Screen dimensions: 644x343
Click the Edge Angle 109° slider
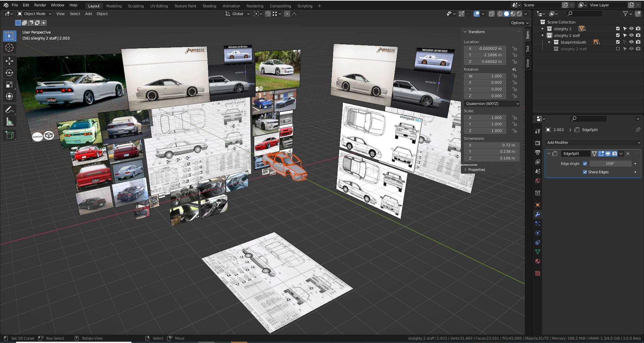pos(610,164)
